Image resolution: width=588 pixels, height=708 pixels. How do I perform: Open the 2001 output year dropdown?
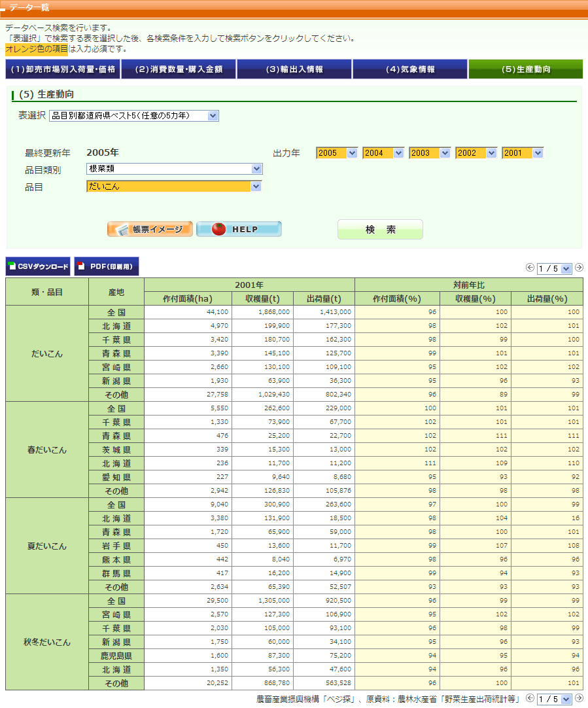[523, 153]
